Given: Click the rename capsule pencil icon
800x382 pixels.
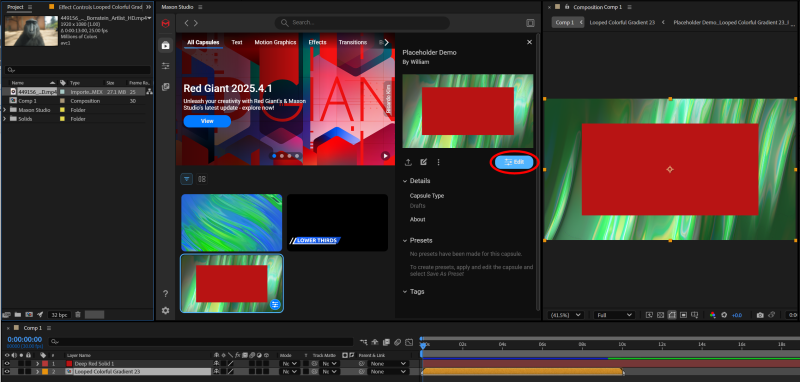Looking at the screenshot, I should pyautogui.click(x=423, y=162).
